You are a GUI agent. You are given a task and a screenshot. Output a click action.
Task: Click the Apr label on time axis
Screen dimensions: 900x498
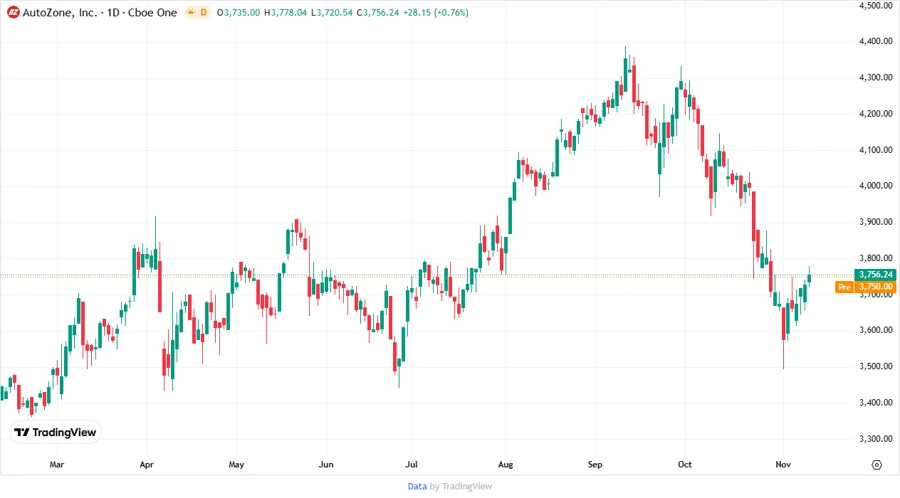[146, 464]
